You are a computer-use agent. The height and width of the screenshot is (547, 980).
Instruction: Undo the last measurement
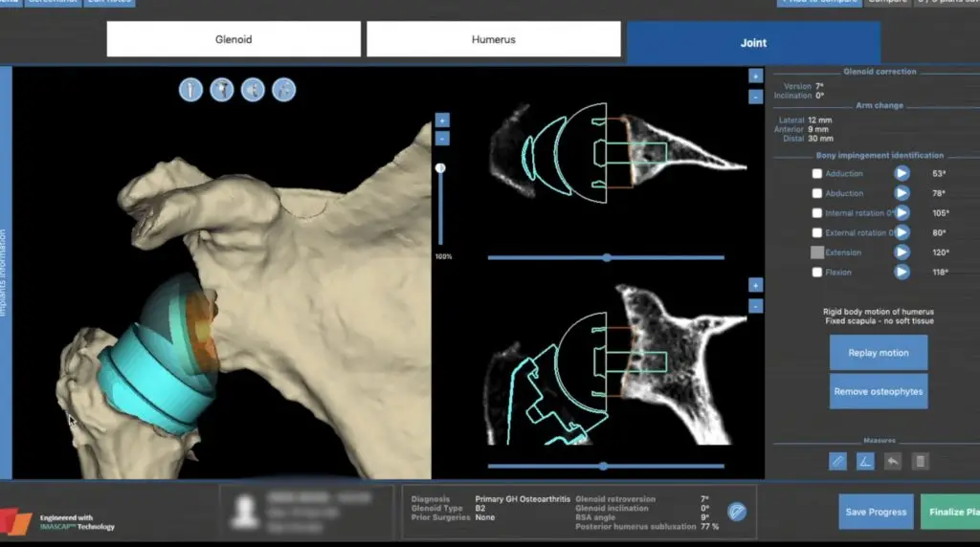(893, 461)
